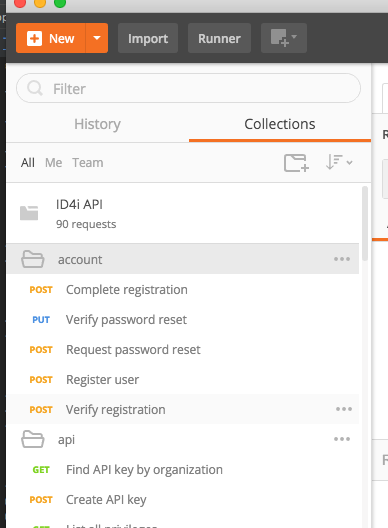388x528 pixels.
Task: Click the new collection folder icon
Action: click(x=296, y=163)
